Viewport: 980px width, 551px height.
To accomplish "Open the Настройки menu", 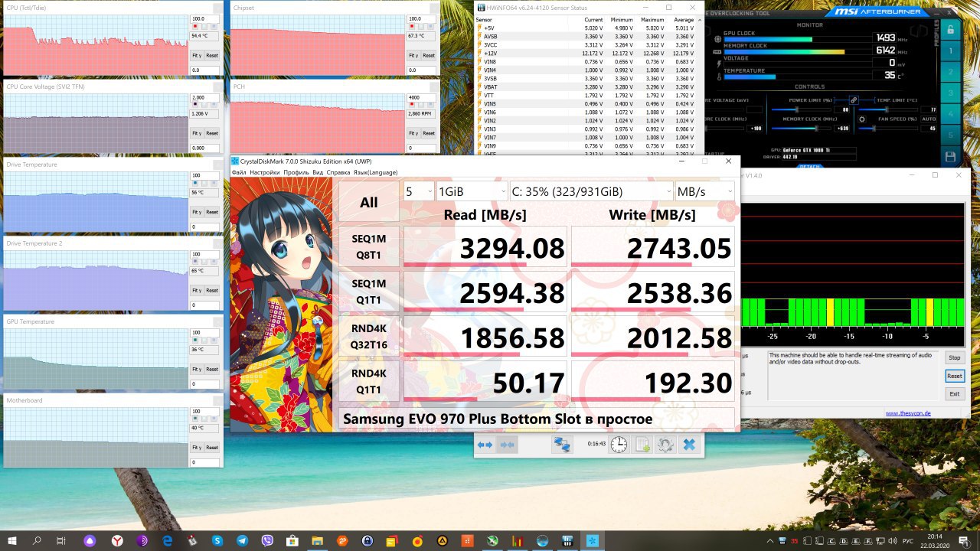I will (x=265, y=172).
